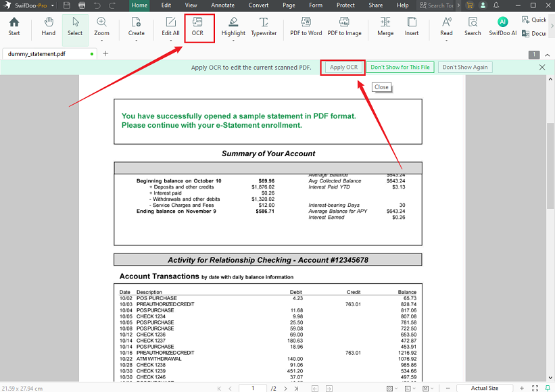Expand the Zoom dropdown arrow
555x392 pixels.
(x=101, y=41)
